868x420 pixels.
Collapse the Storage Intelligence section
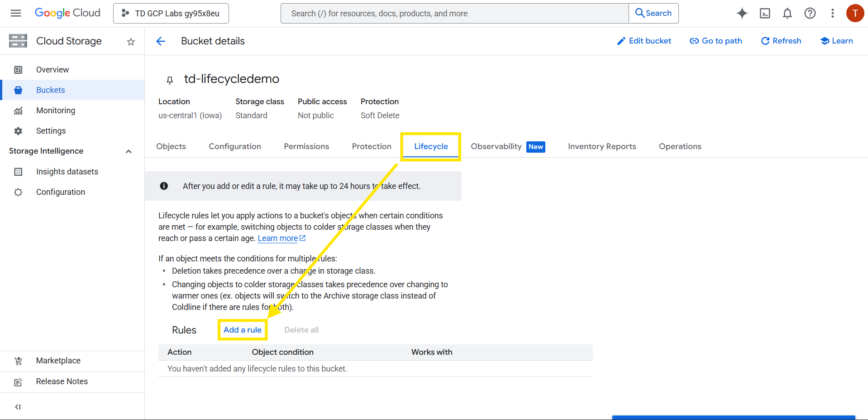click(129, 151)
